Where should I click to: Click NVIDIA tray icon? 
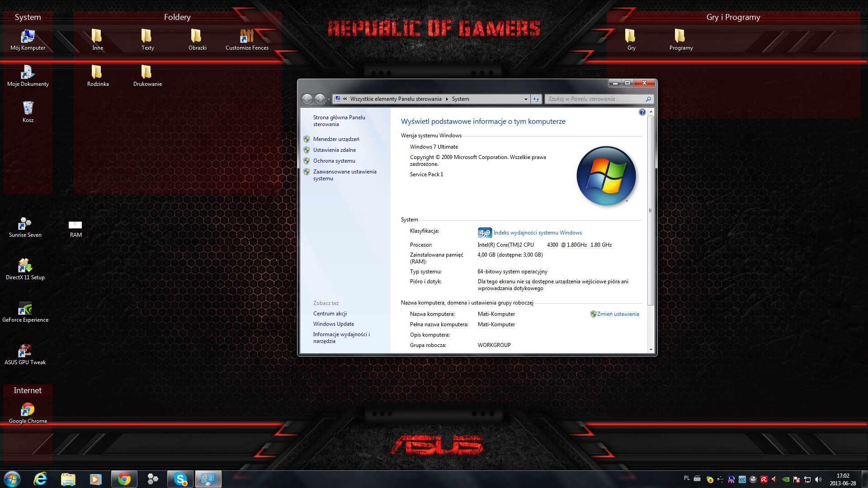click(786, 479)
